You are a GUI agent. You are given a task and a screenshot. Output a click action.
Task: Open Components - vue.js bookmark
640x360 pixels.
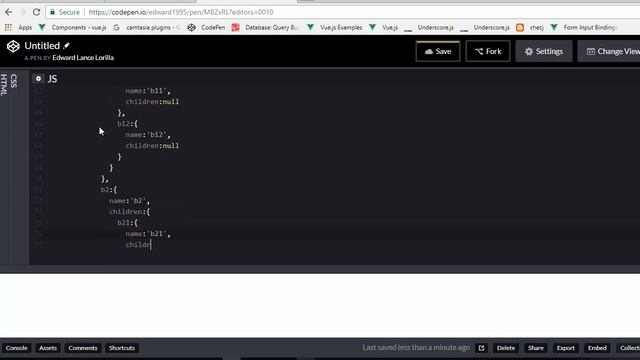(x=73, y=27)
